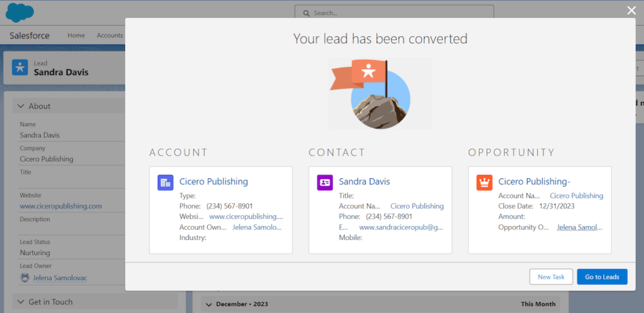Click in the global Search field
The image size is (644, 313).
pos(394,13)
